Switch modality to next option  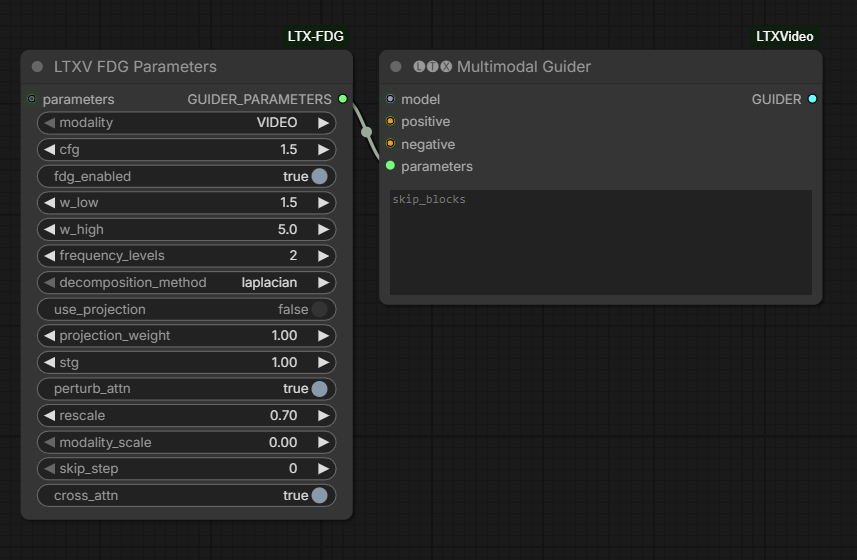(324, 123)
